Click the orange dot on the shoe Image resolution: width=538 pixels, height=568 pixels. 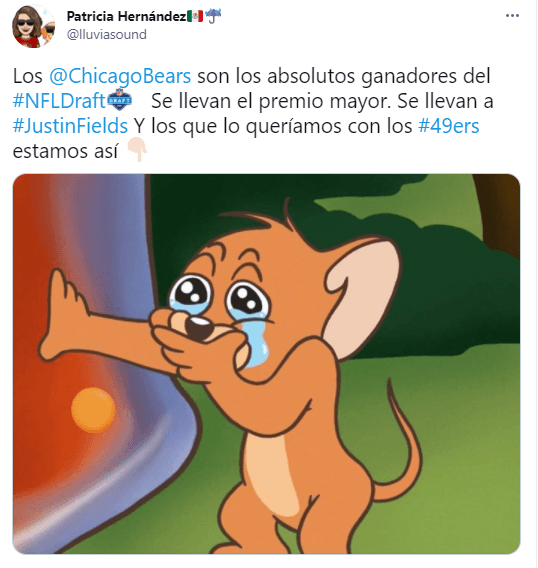coord(93,409)
